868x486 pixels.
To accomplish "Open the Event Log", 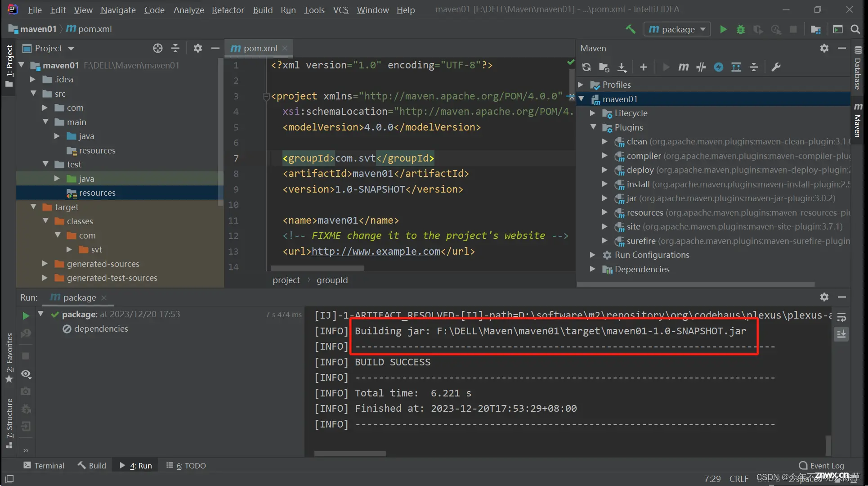I will (x=821, y=465).
